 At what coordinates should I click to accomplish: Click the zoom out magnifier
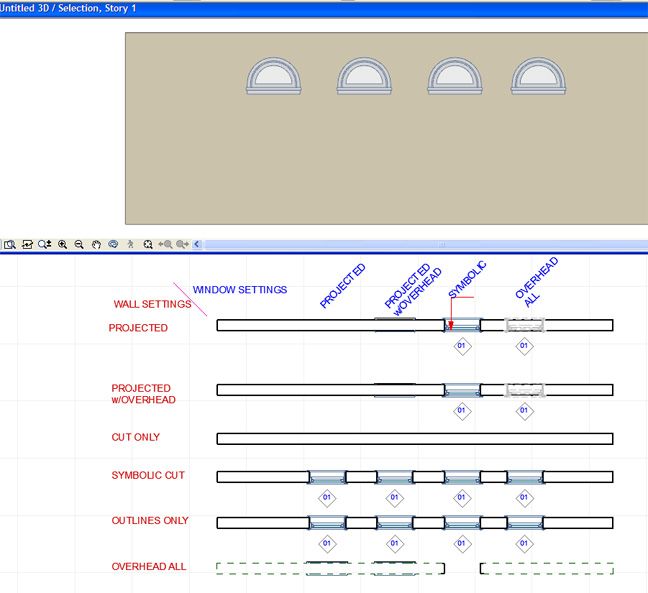point(79,244)
